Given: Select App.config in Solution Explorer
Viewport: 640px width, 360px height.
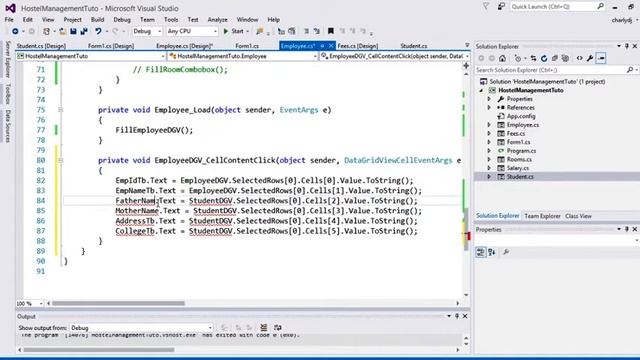Looking at the screenshot, I should click(521, 116).
